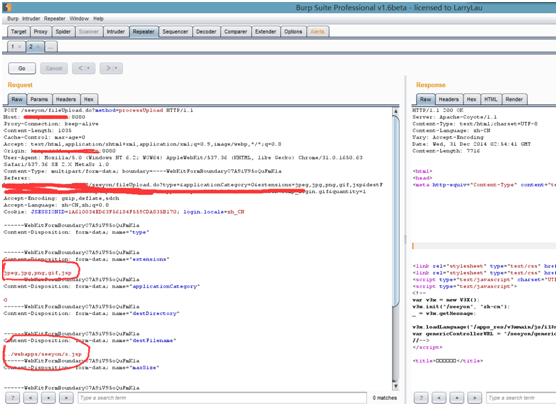Click the HTTP/1.1 200 OK response line
558x406 pixels.
point(438,110)
